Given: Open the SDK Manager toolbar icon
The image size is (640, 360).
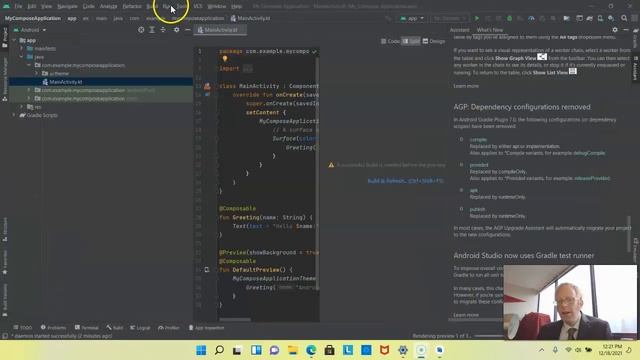Looking at the screenshot, I should pos(611,18).
